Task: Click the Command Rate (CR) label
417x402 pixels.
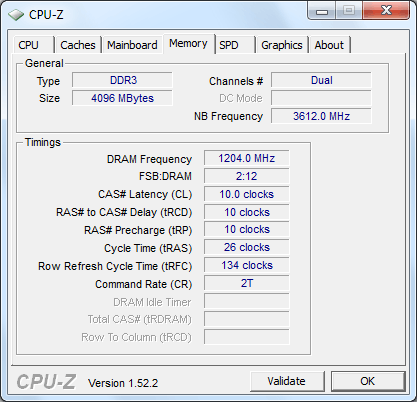Action: tap(144, 284)
